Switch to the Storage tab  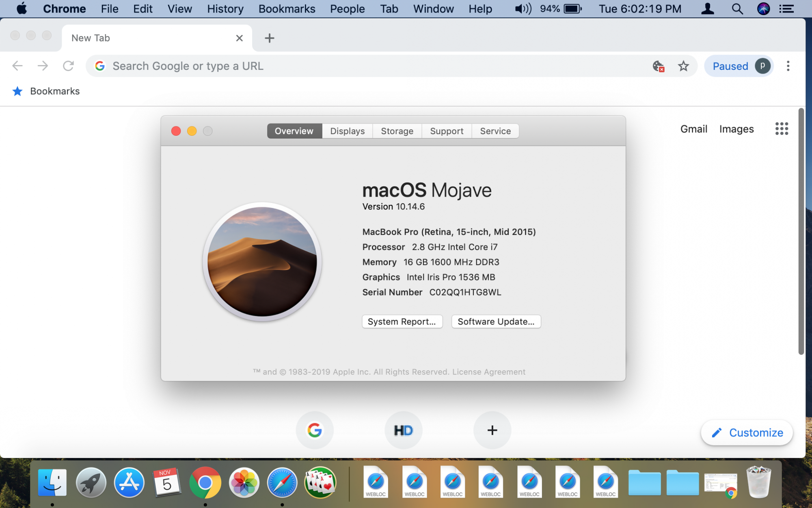[x=397, y=131]
